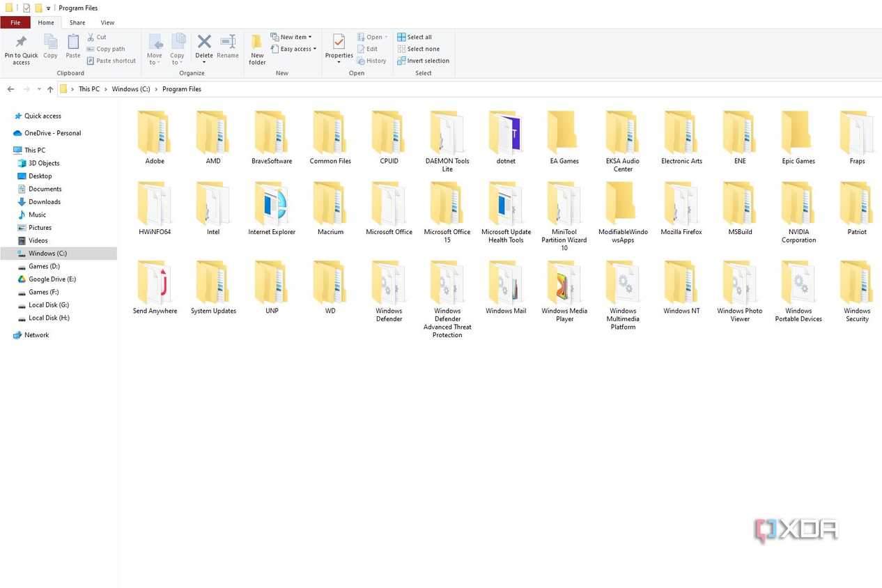Screen dimensions: 882x588
Task: Select the Mozilla Firefox folder
Action: 681,208
